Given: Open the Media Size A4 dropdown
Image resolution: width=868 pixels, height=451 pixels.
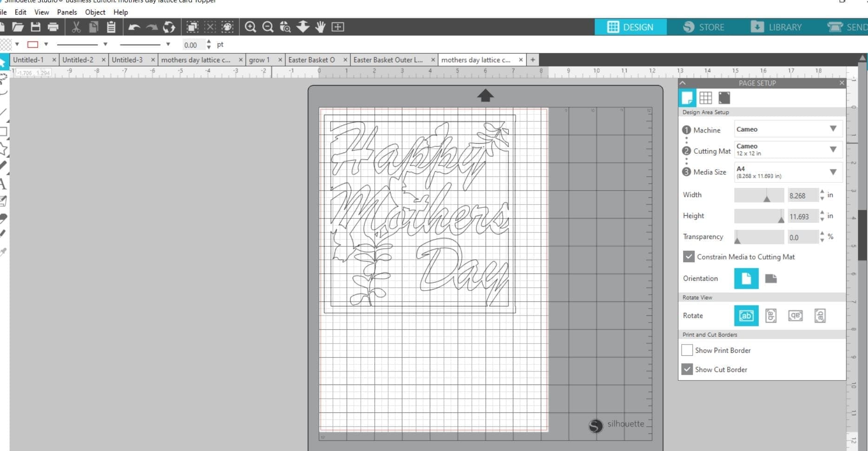Looking at the screenshot, I should [x=788, y=172].
